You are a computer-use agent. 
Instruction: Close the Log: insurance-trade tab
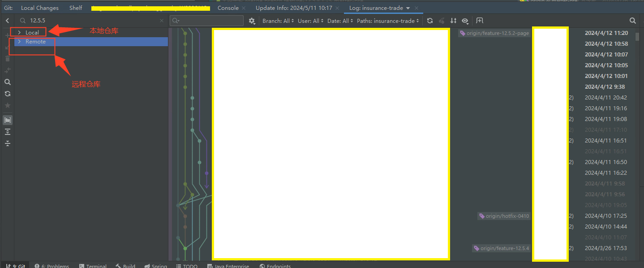pos(416,8)
